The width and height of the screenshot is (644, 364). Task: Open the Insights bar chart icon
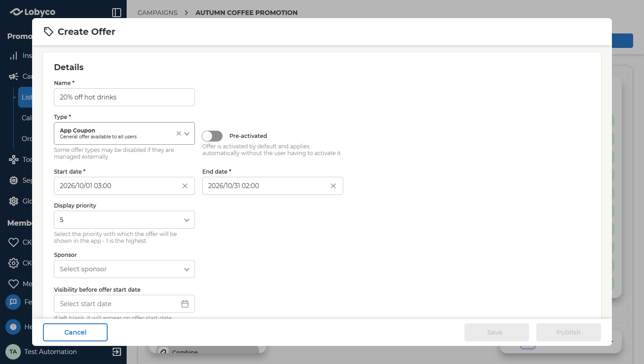14,56
